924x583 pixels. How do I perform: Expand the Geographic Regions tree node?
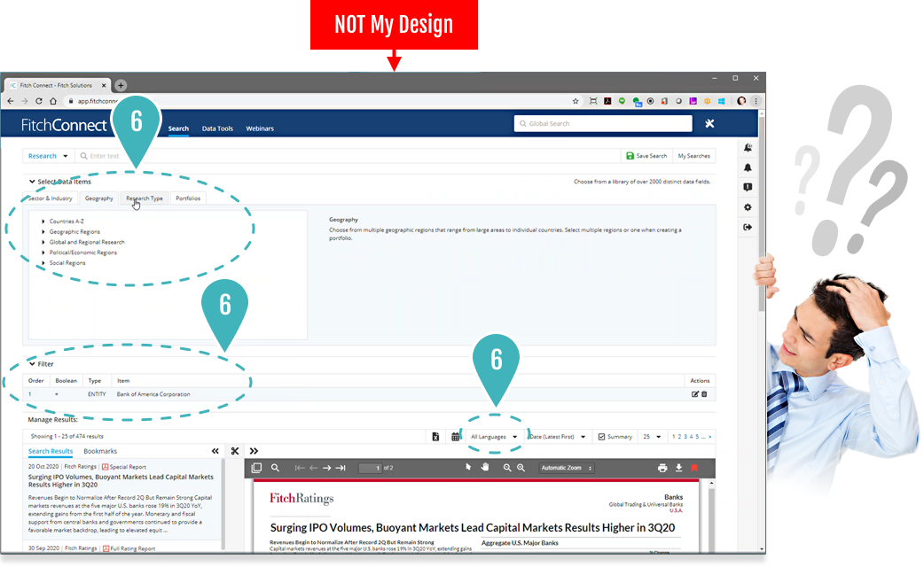pyautogui.click(x=43, y=232)
